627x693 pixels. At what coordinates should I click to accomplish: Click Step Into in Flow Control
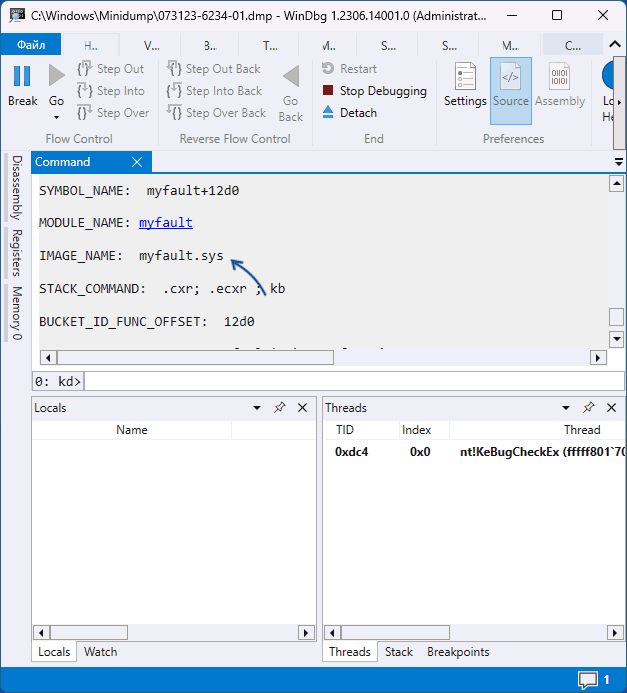(x=111, y=91)
